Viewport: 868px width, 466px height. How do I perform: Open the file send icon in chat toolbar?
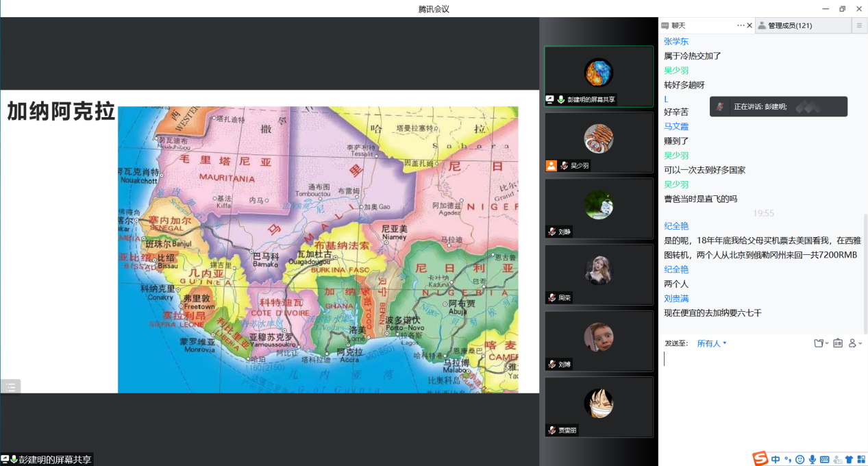click(820, 343)
